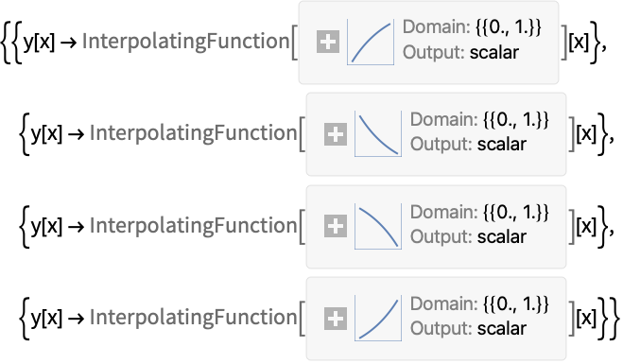The height and width of the screenshot is (364, 623).
Task: Click the arrow in the second y[x] rule
Action: (x=77, y=134)
